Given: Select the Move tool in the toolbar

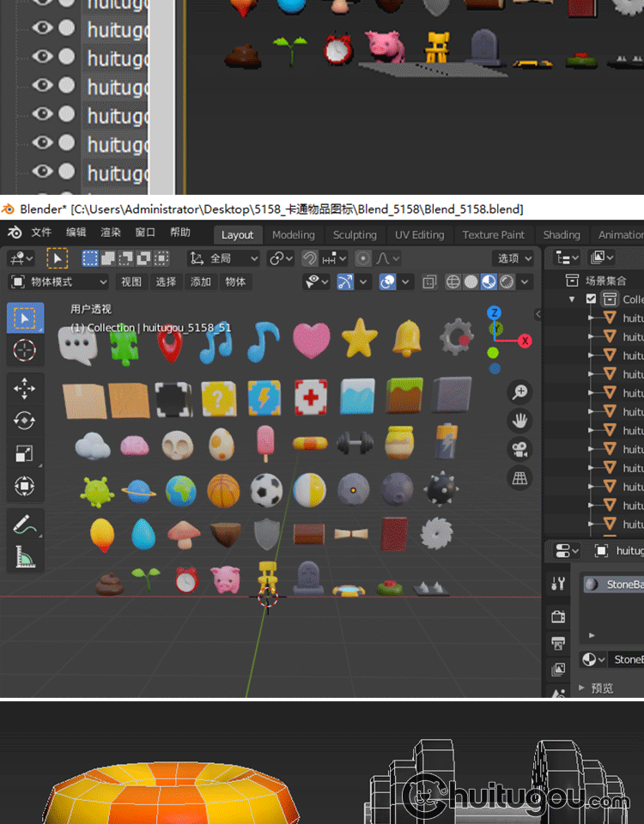Looking at the screenshot, I should 25,389.
